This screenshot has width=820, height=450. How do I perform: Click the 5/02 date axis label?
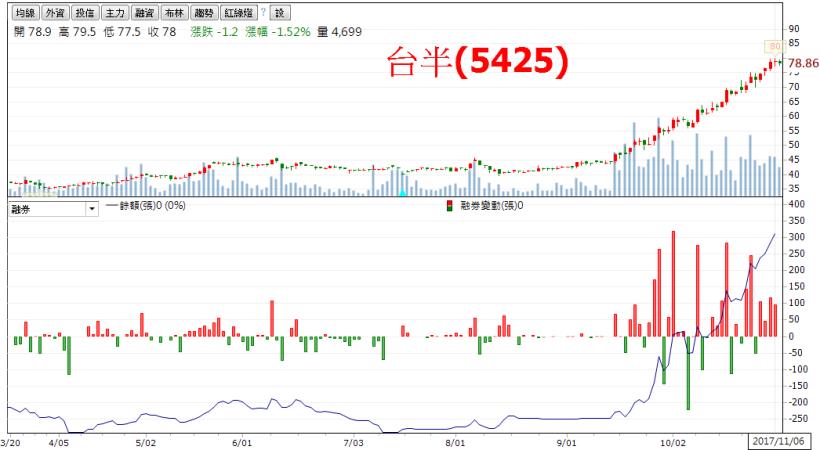pos(145,443)
